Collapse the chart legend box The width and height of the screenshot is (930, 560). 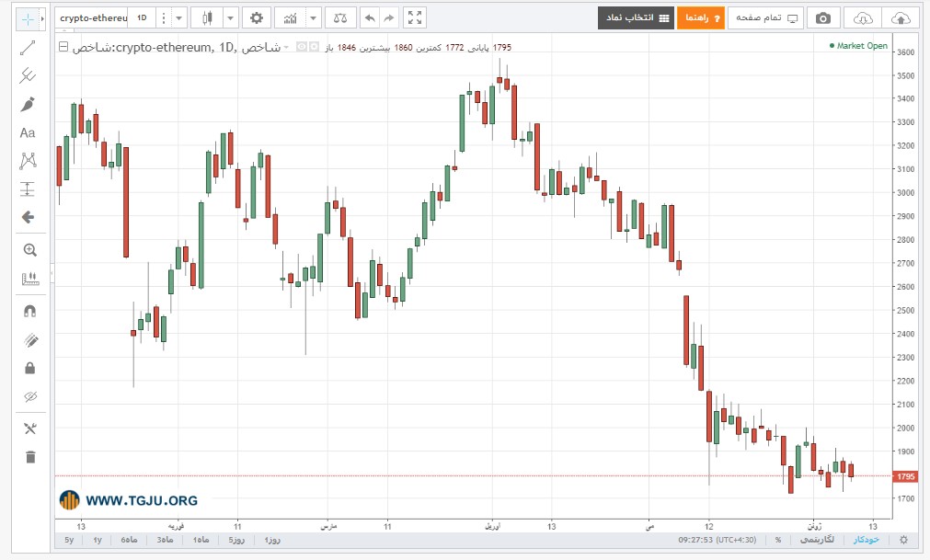pos(63,47)
